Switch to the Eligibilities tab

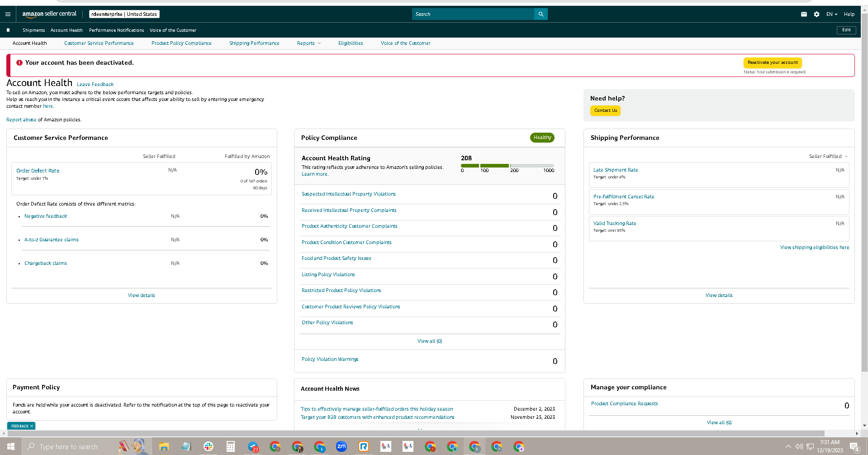click(x=351, y=43)
